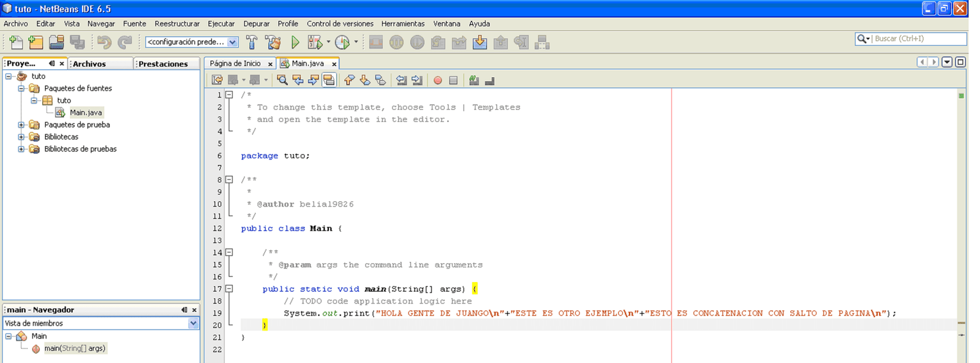
Task: Show the open documents list dropdown
Action: [x=947, y=62]
